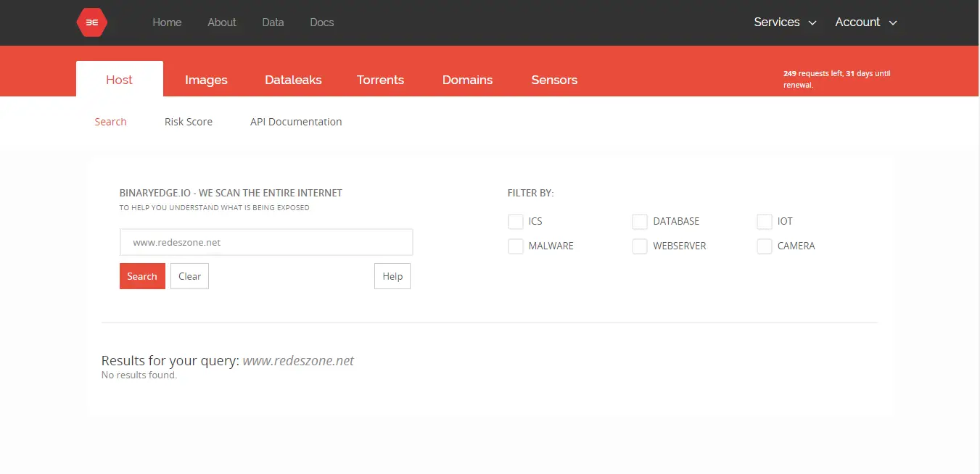The image size is (980, 474).
Task: Enable the IOT filter checkbox
Action: point(765,221)
